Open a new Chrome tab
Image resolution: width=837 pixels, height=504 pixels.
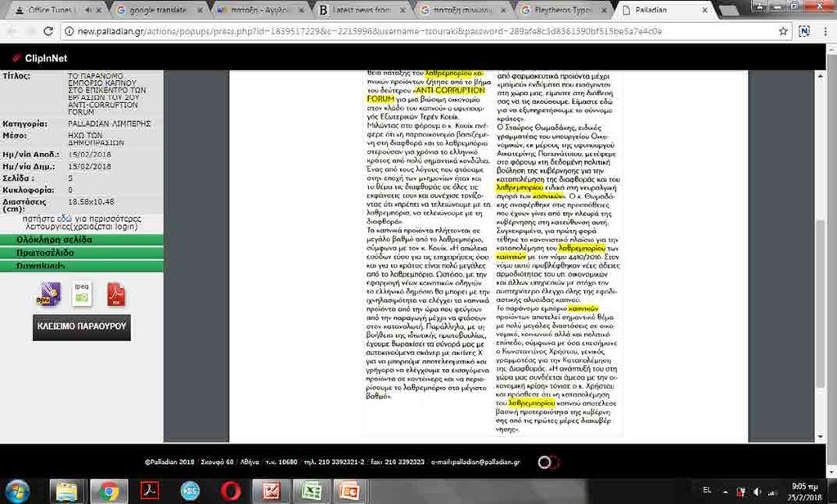tap(729, 10)
